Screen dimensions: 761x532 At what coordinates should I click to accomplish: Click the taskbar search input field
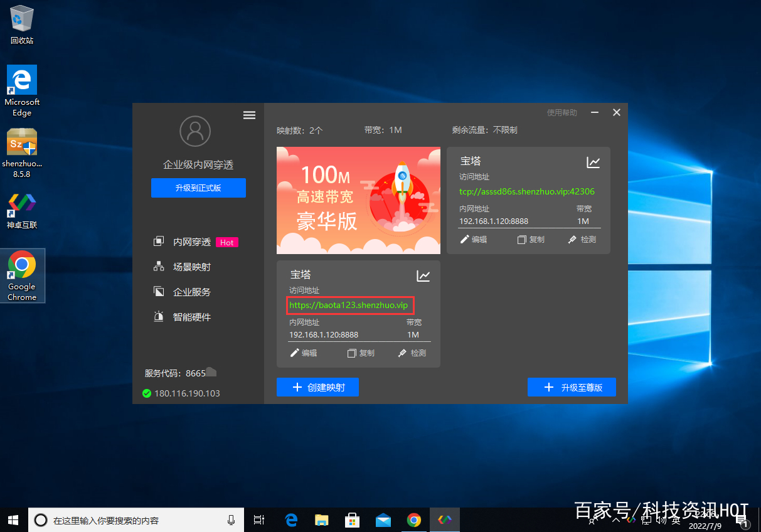click(x=137, y=520)
